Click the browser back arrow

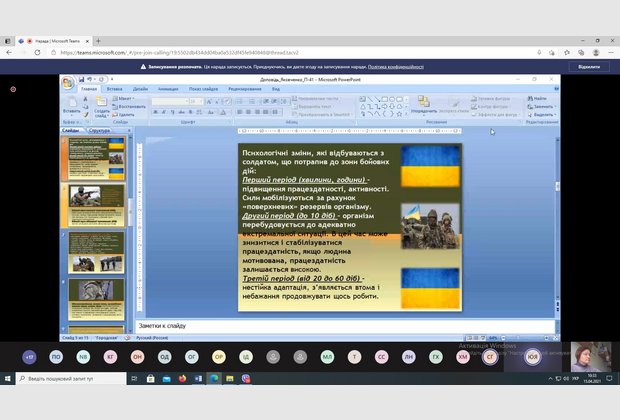9,53
